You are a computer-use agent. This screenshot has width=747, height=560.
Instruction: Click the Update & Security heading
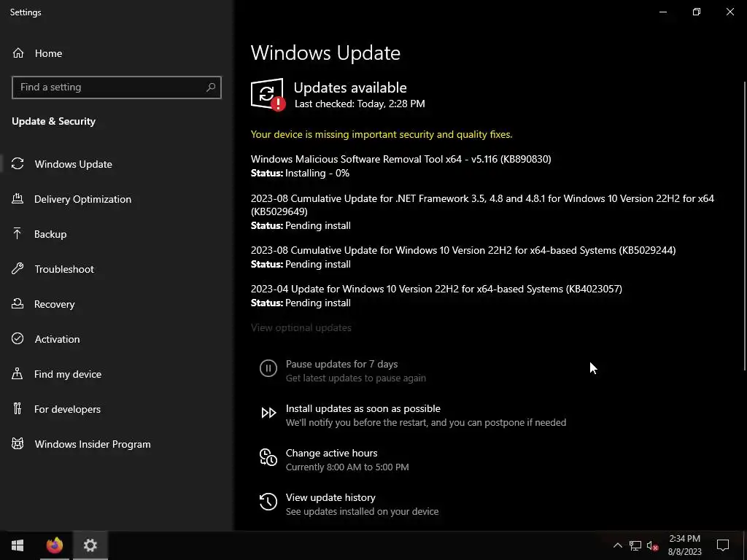[54, 121]
